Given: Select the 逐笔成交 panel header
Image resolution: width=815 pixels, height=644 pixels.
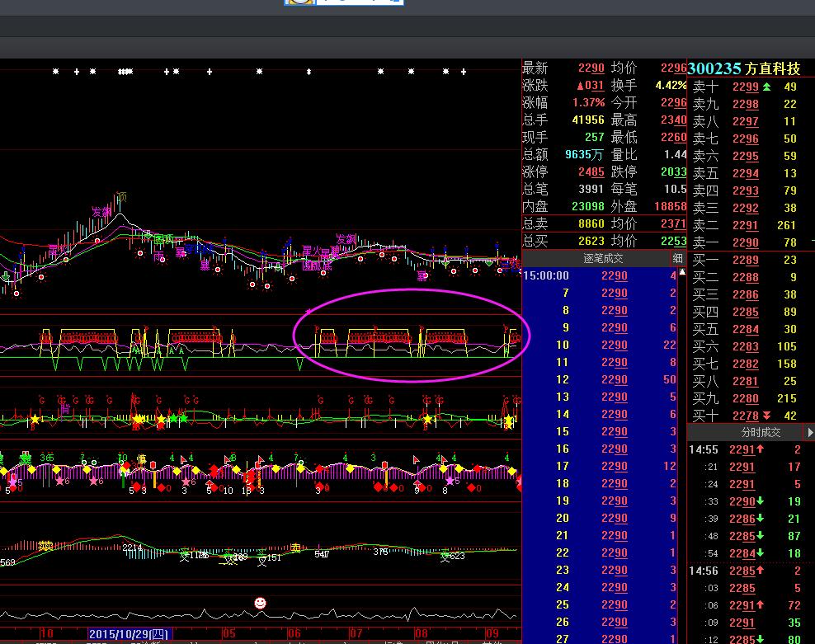Looking at the screenshot, I should pyautogui.click(x=596, y=258).
